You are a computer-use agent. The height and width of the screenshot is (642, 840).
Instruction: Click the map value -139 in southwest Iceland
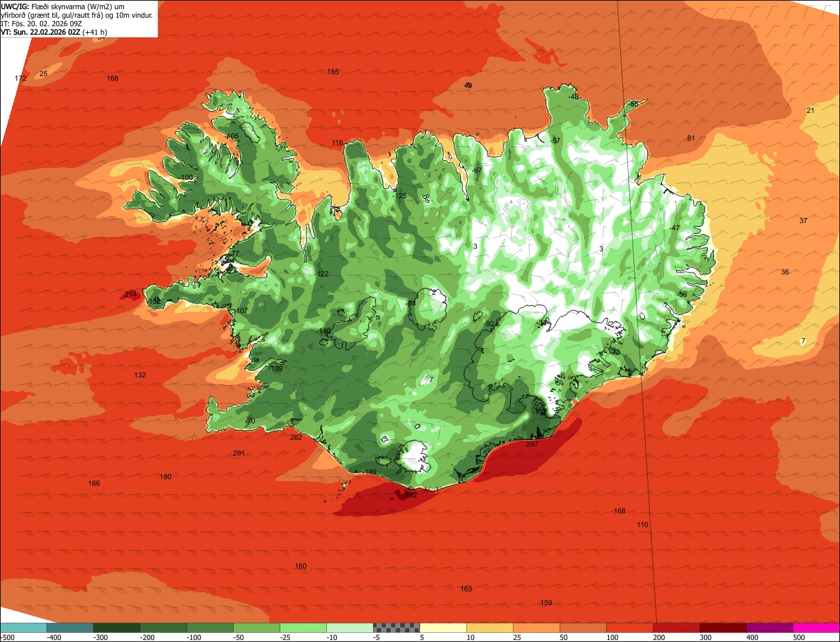[276, 368]
